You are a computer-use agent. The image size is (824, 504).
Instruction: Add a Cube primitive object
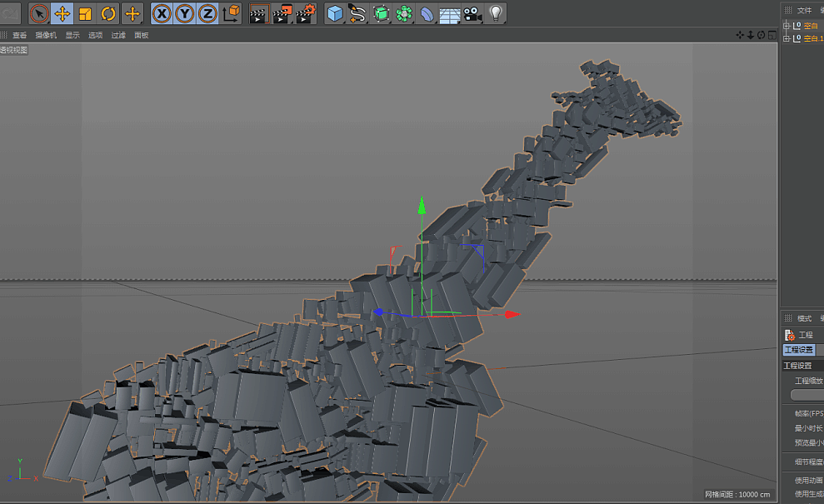(335, 13)
